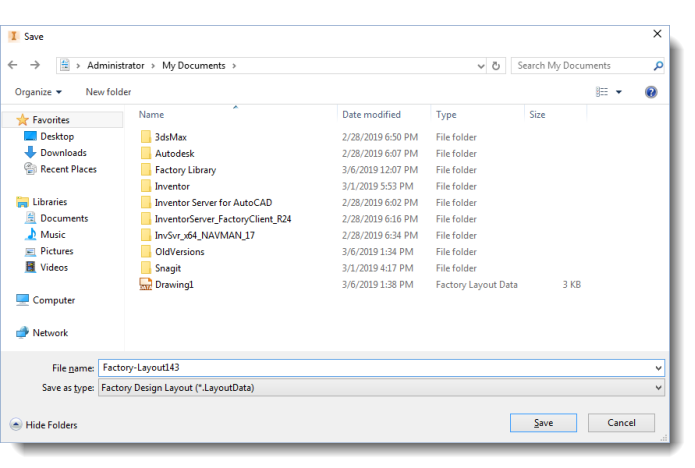Click the "2/28/2019 6:50 PM" date

point(380,137)
